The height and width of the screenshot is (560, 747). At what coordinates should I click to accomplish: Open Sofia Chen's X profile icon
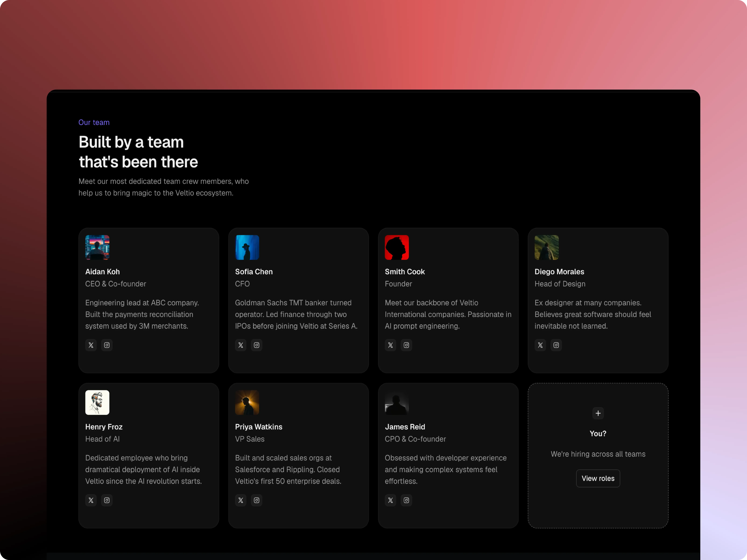pos(241,345)
